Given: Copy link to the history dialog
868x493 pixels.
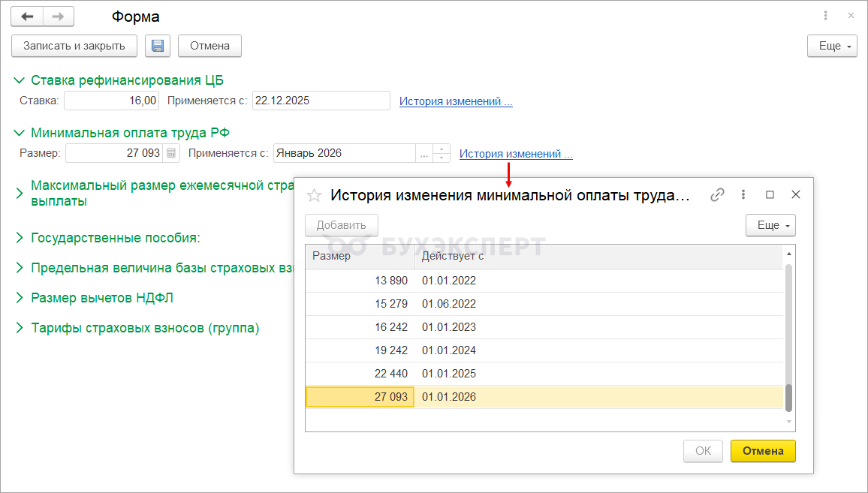Looking at the screenshot, I should pos(717,195).
